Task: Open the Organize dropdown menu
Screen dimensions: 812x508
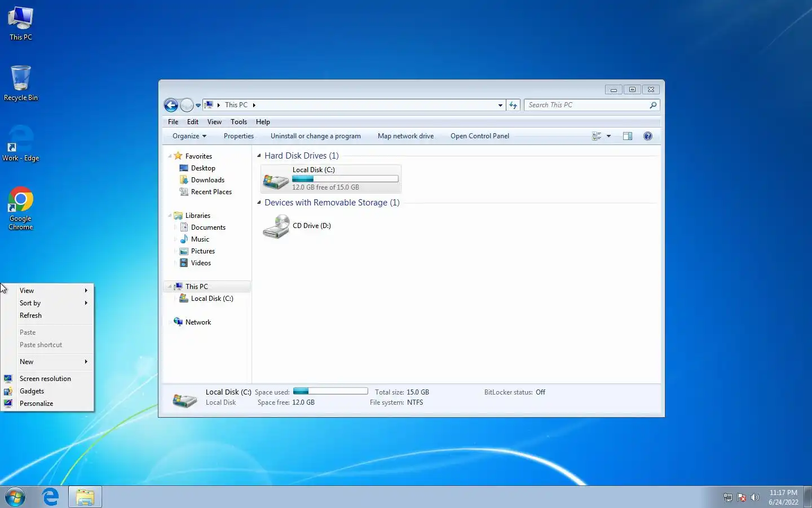Action: point(189,136)
